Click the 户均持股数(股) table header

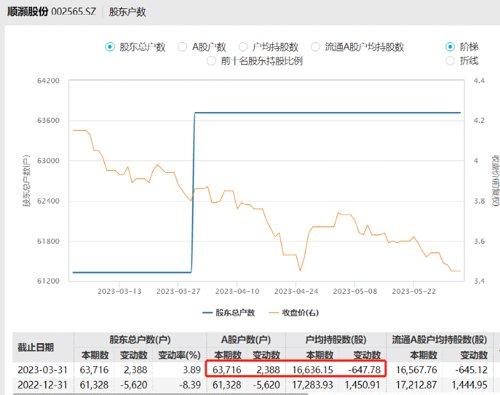(x=336, y=340)
